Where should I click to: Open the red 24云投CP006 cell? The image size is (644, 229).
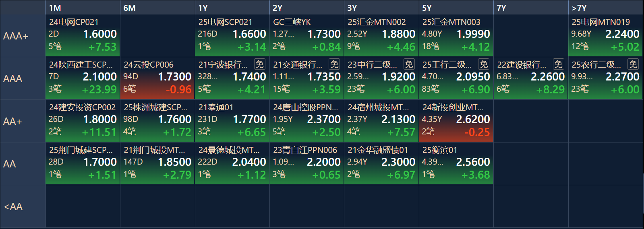[x=157, y=78]
